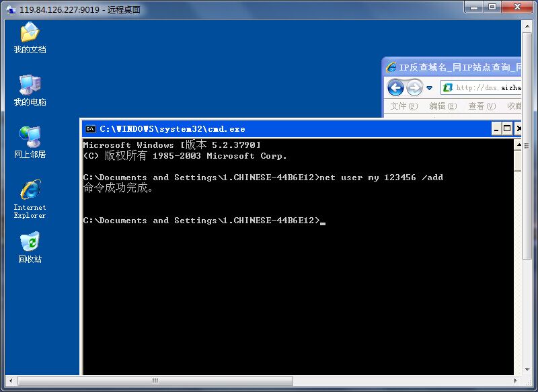The height and width of the screenshot is (392, 538).
Task: Click the remote desktop vertical scrollbar up arrow
Action: 527,26
